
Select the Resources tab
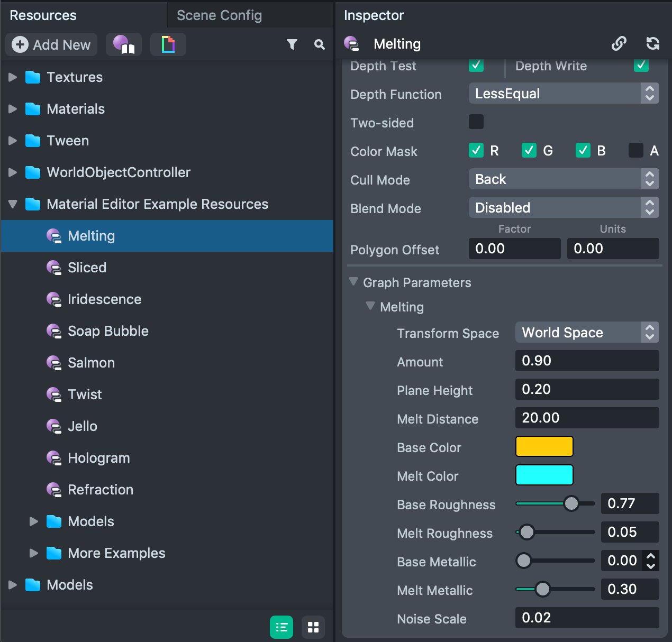[43, 15]
